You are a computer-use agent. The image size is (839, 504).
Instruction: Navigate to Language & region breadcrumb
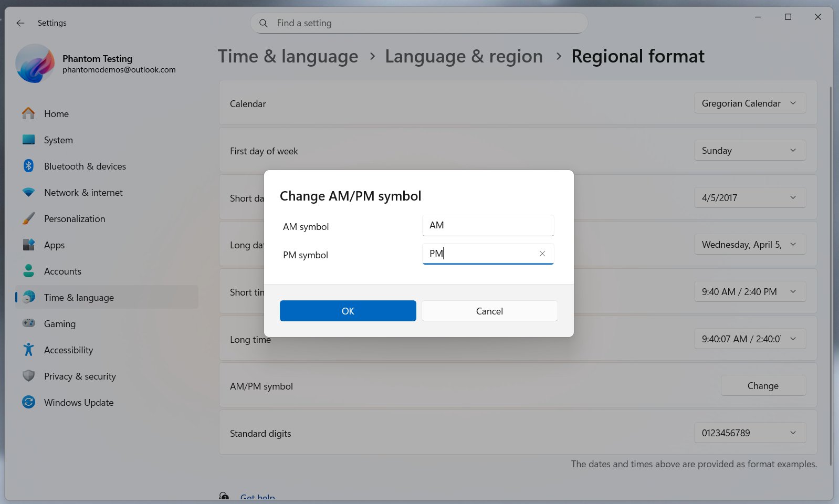pyautogui.click(x=464, y=56)
